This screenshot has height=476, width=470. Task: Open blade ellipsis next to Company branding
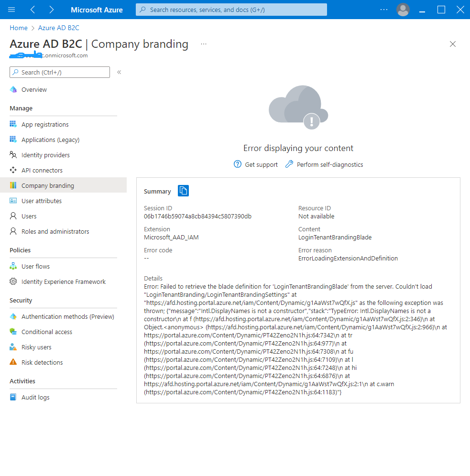click(x=203, y=44)
